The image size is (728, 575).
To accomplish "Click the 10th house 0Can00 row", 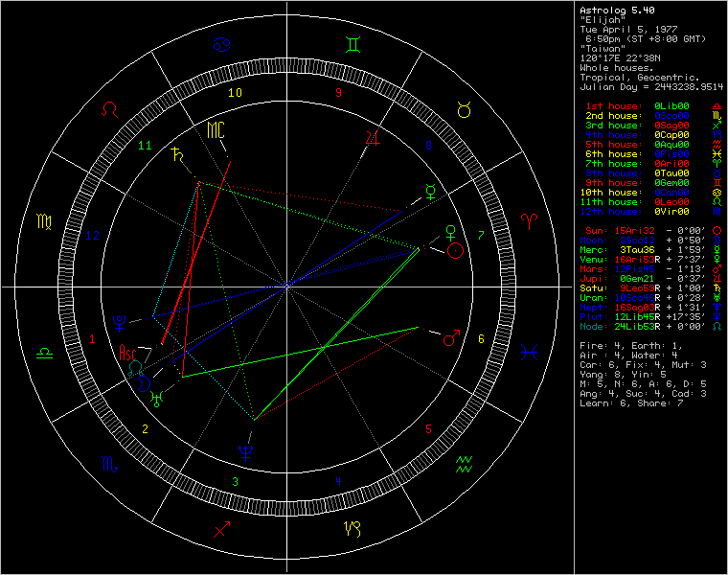I will (x=650, y=193).
